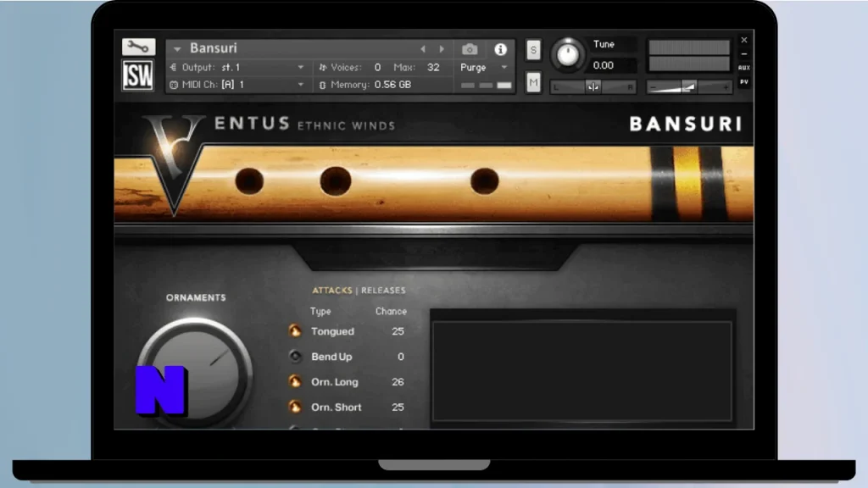Switch to the ATTACKS tab
This screenshot has width=868, height=488.
tap(331, 291)
